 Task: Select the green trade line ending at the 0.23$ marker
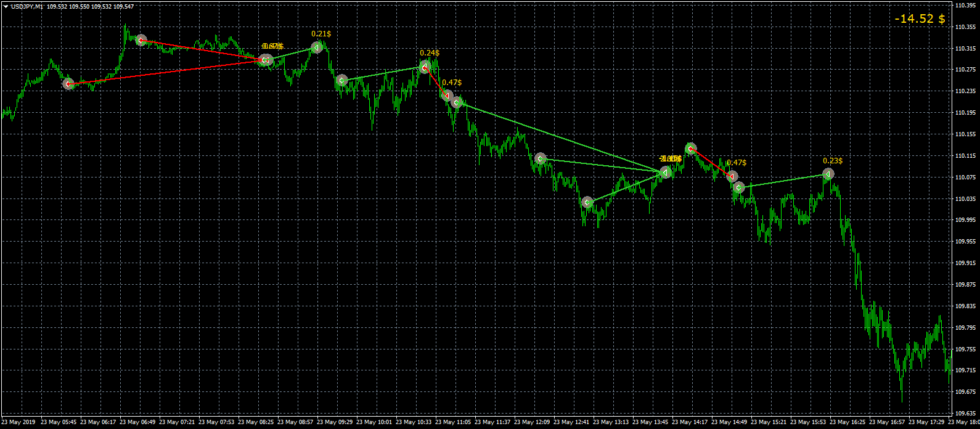784,181
